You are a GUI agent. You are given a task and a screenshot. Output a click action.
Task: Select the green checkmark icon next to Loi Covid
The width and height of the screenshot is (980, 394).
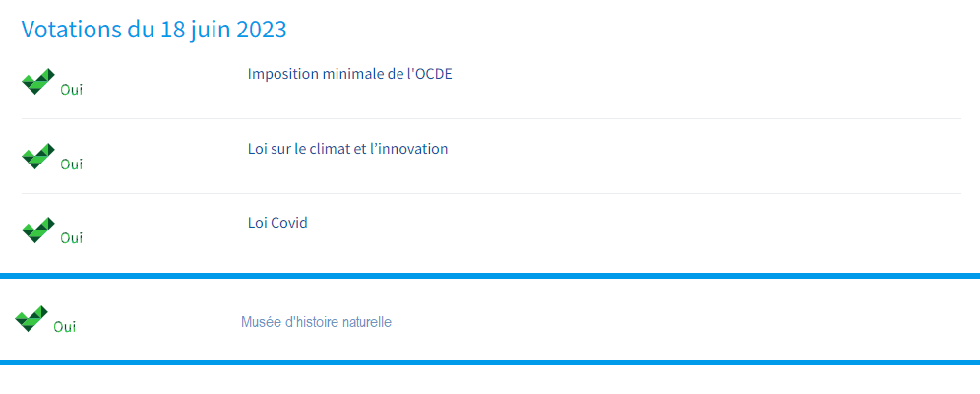click(38, 230)
